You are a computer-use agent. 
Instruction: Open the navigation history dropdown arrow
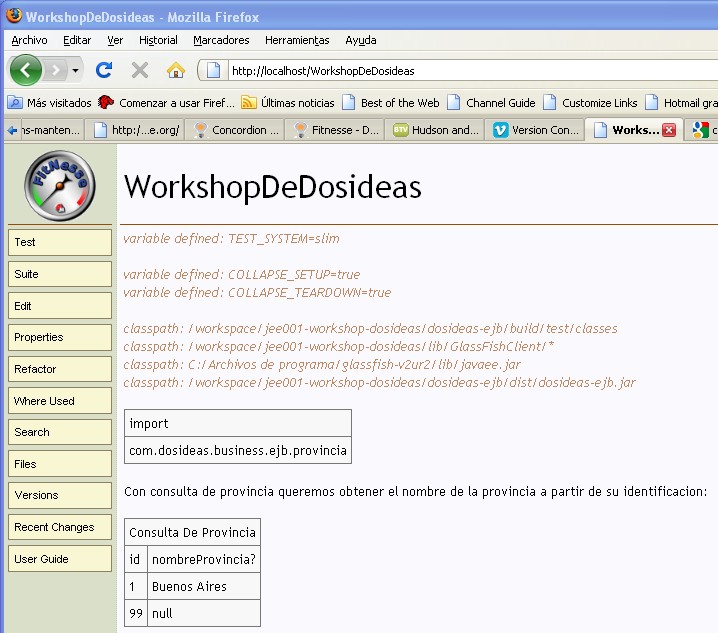[75, 70]
